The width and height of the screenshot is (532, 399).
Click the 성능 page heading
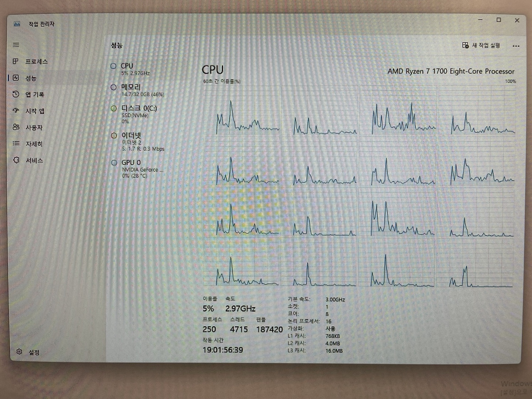coord(116,45)
